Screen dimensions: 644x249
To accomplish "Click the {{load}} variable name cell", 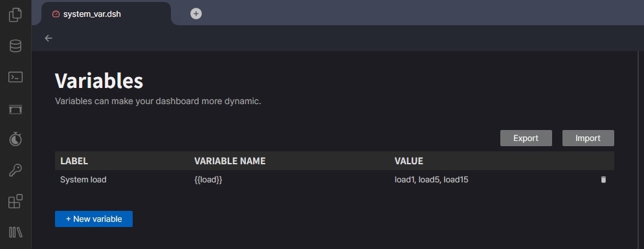I will tap(208, 180).
